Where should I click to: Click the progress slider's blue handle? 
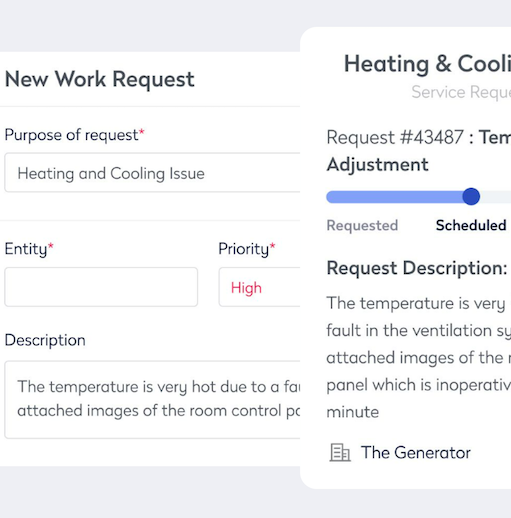(x=471, y=196)
